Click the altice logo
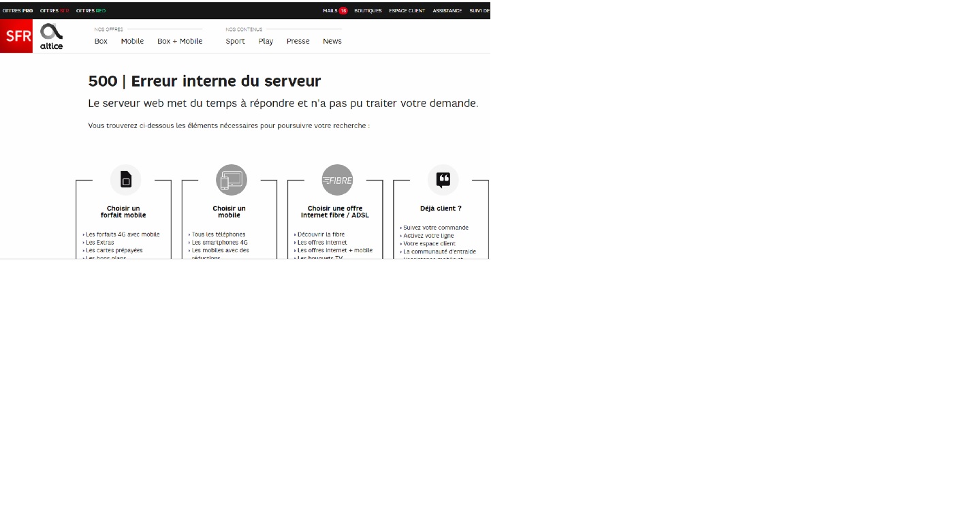Image resolution: width=980 pixels, height=522 pixels. (x=50, y=35)
